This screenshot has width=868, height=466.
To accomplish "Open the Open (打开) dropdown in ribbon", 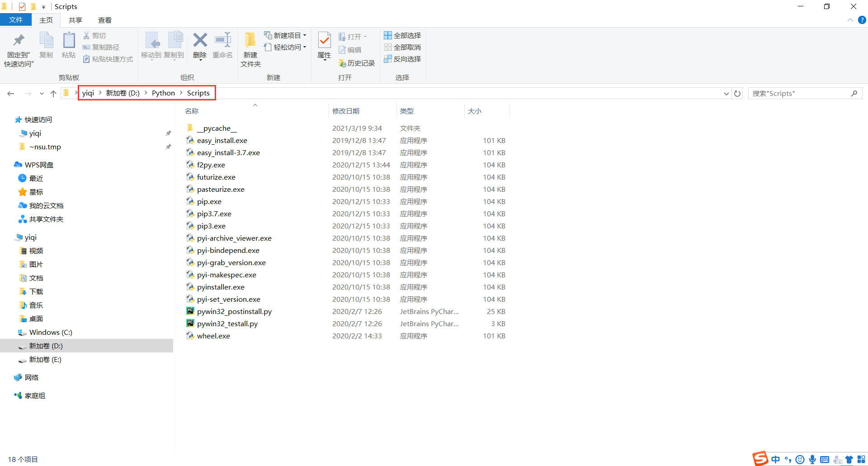I will tap(353, 37).
